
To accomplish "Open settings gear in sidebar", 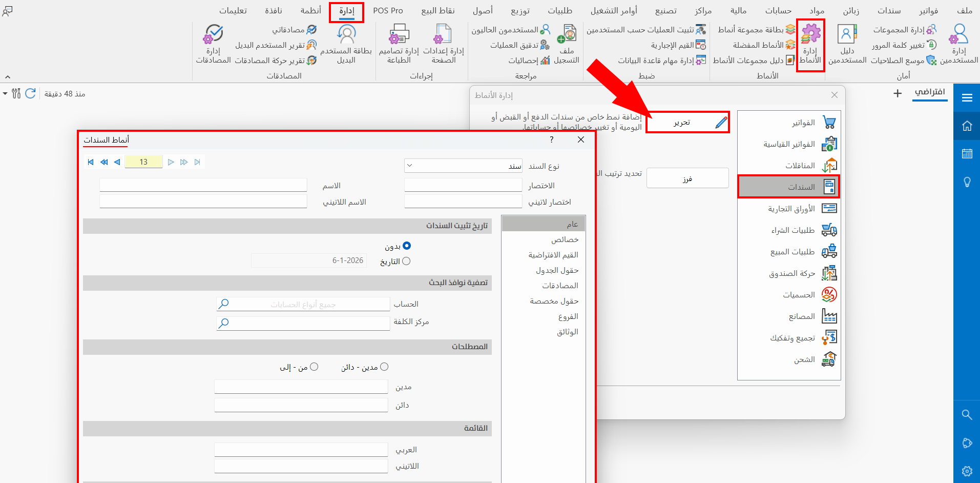I will 967,471.
